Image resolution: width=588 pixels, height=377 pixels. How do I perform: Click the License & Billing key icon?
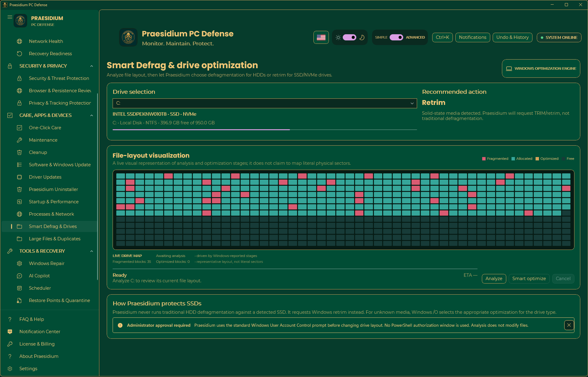coord(10,344)
